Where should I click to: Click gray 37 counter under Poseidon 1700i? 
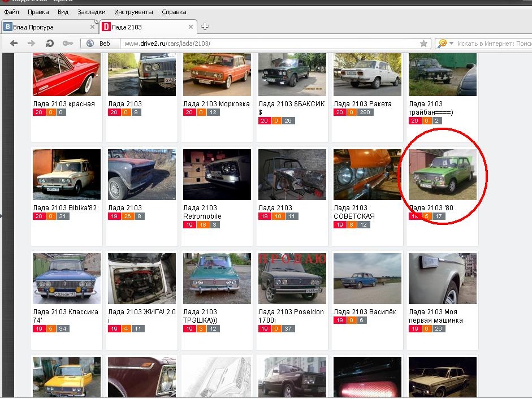pos(288,328)
